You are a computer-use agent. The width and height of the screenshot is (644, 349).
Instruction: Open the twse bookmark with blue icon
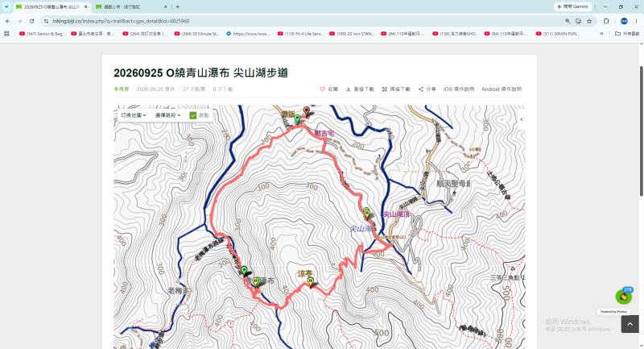[x=248, y=34]
